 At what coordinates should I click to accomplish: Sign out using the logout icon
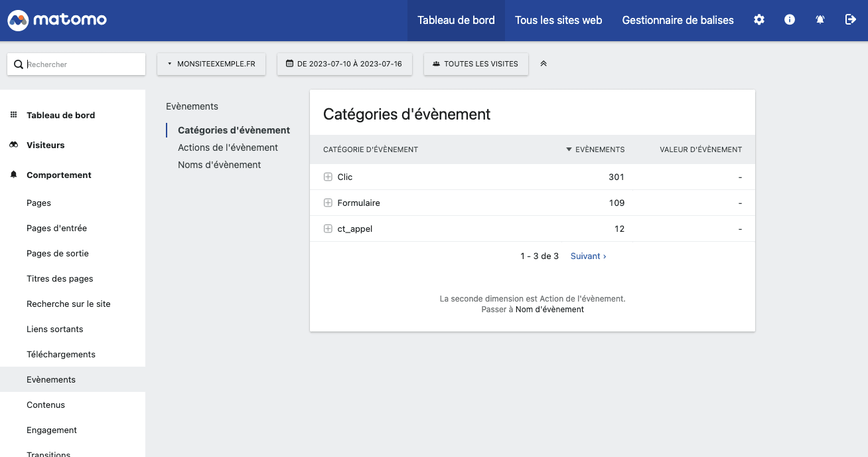[x=850, y=20]
